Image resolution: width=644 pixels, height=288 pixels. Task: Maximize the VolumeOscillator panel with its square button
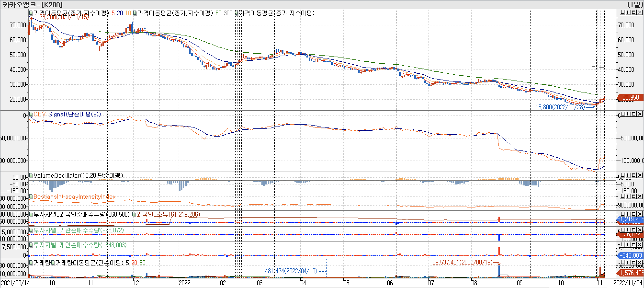click(634, 175)
